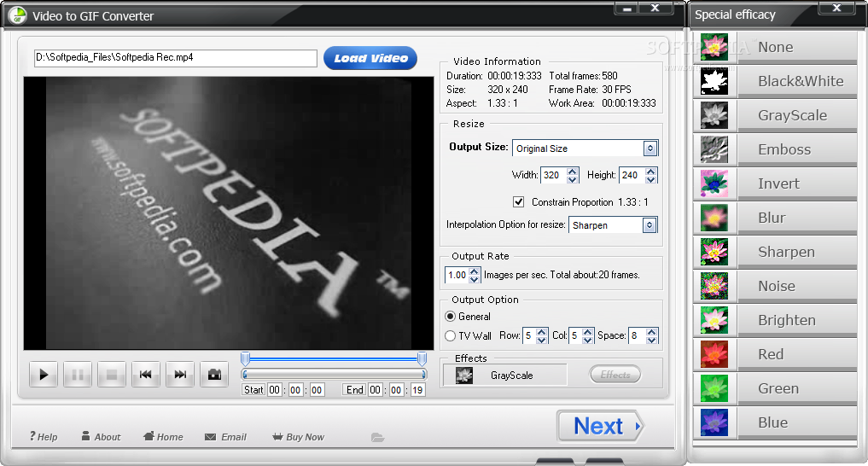This screenshot has width=868, height=466.
Task: Click the Green effect thumbnail
Action: 714,388
